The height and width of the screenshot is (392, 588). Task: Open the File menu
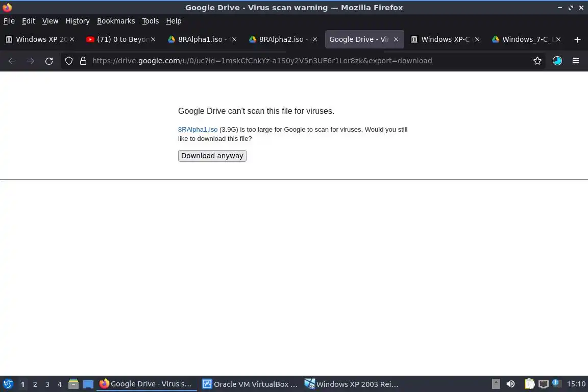pyautogui.click(x=9, y=21)
